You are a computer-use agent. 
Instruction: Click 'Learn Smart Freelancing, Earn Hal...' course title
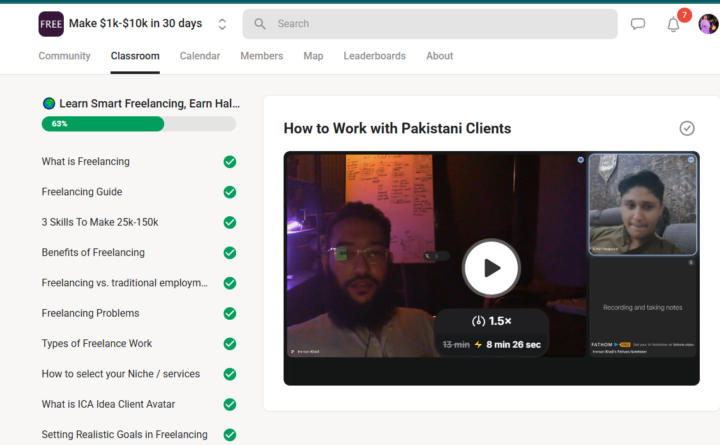pyautogui.click(x=149, y=103)
